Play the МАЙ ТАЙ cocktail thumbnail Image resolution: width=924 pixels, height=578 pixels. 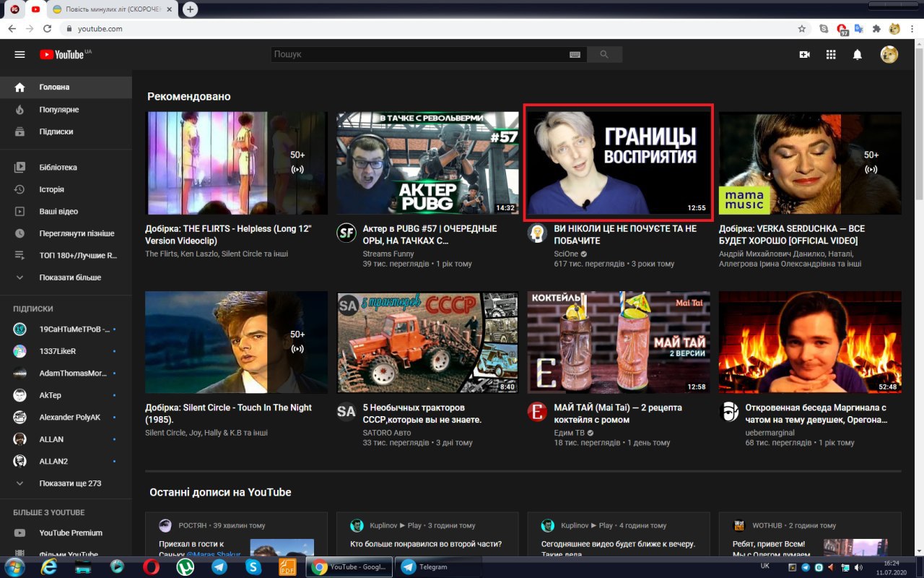619,342
